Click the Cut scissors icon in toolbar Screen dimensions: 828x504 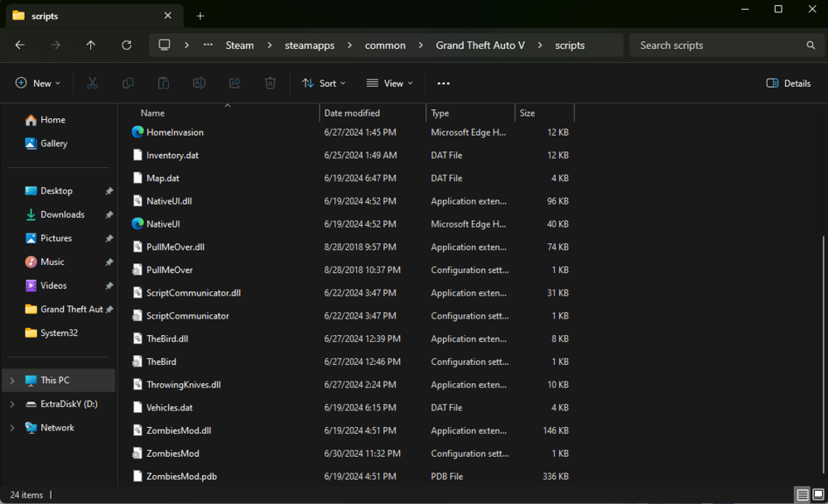pyautogui.click(x=93, y=84)
